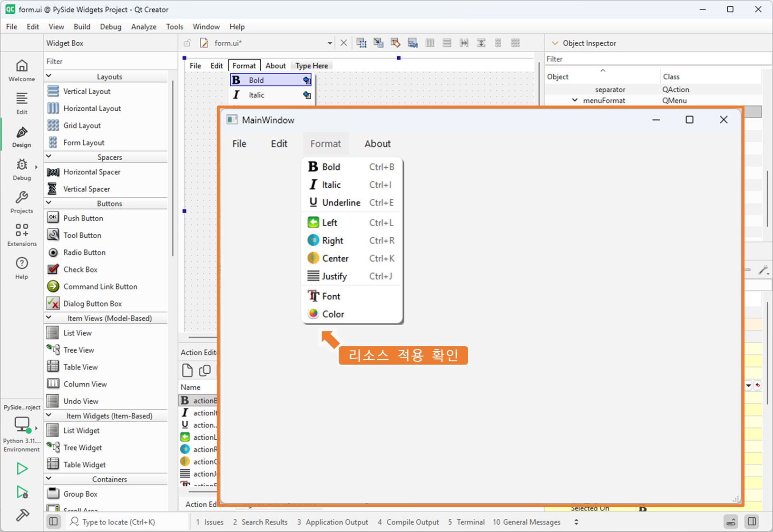Open the Build menu in Qt Creator

pos(82,27)
